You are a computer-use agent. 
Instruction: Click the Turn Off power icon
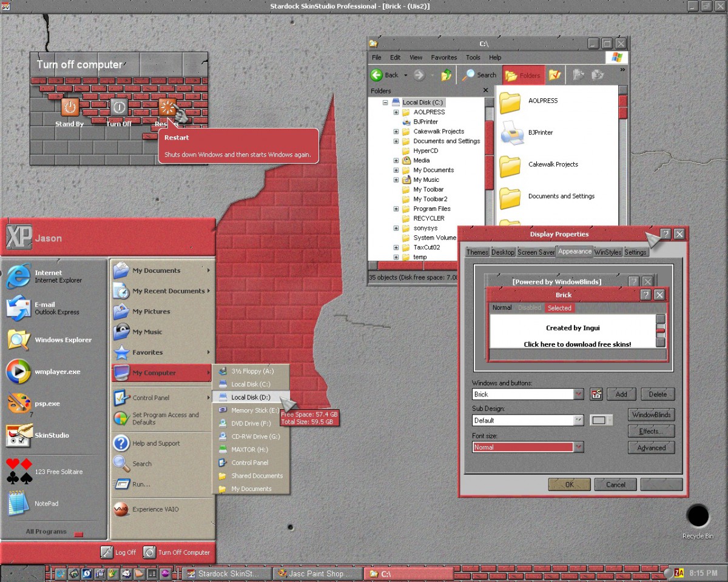[x=119, y=107]
